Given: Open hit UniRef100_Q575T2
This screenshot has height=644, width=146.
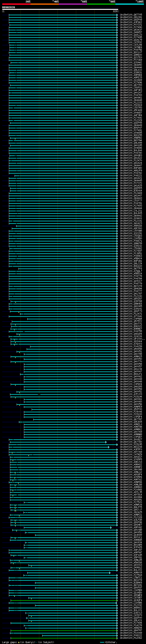Looking at the screenshot, I should tap(131, 321).
